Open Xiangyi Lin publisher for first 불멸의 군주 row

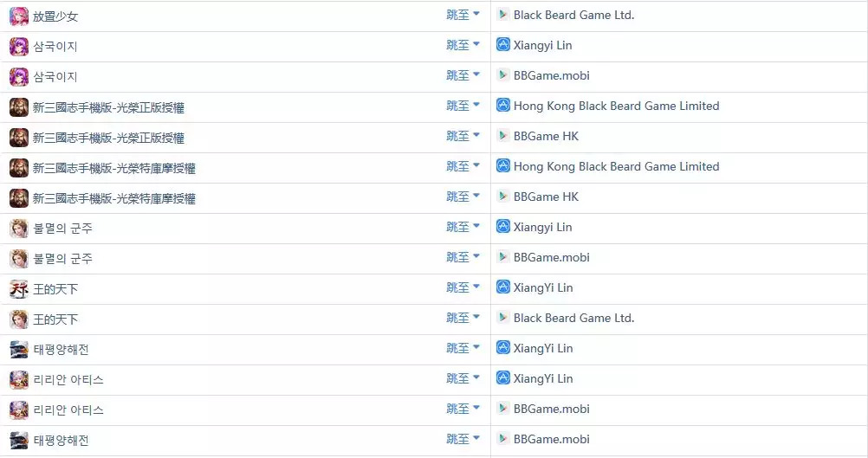[542, 228]
